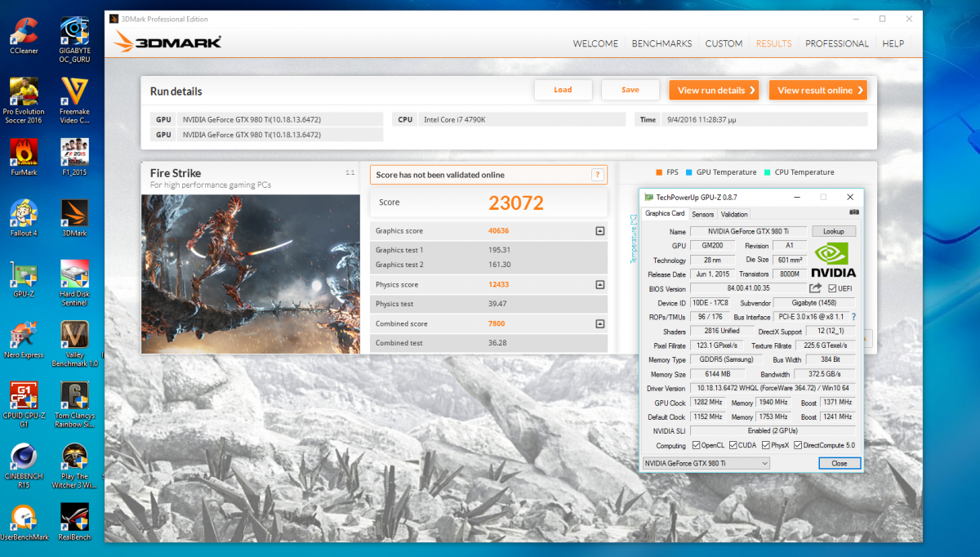This screenshot has width=980, height=557.
Task: Launch Valley Benchmark 1.0 icon
Action: [x=74, y=344]
